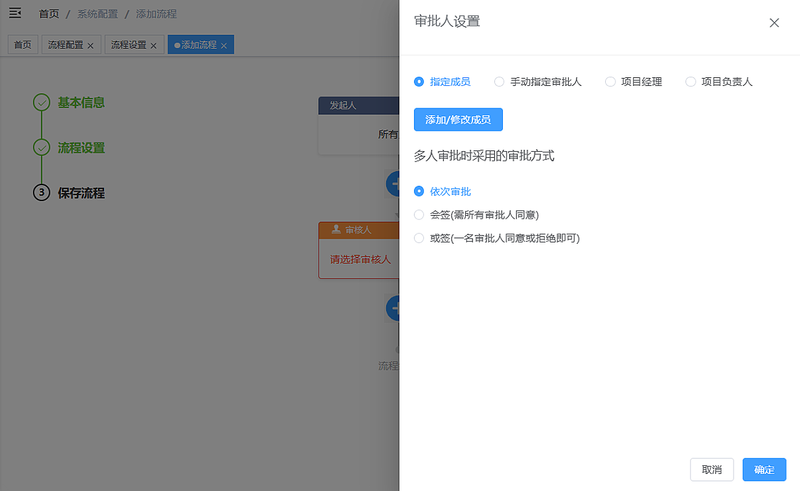The height and width of the screenshot is (491, 800).
Task: Choose the 项目经理 radio option
Action: point(633,82)
